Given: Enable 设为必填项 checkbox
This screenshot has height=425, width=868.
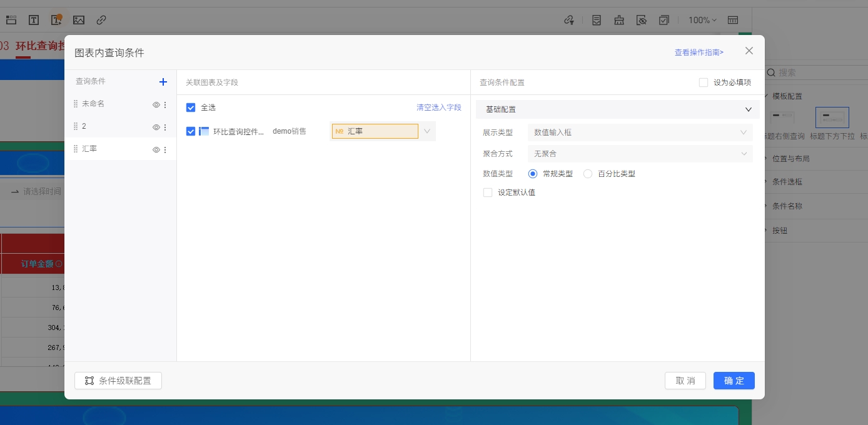Looking at the screenshot, I should point(704,82).
